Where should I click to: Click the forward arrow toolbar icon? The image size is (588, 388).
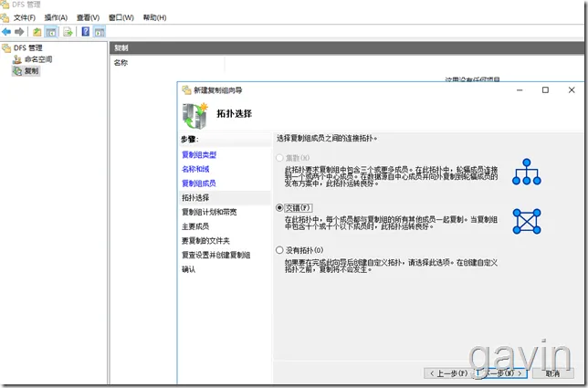[19, 32]
